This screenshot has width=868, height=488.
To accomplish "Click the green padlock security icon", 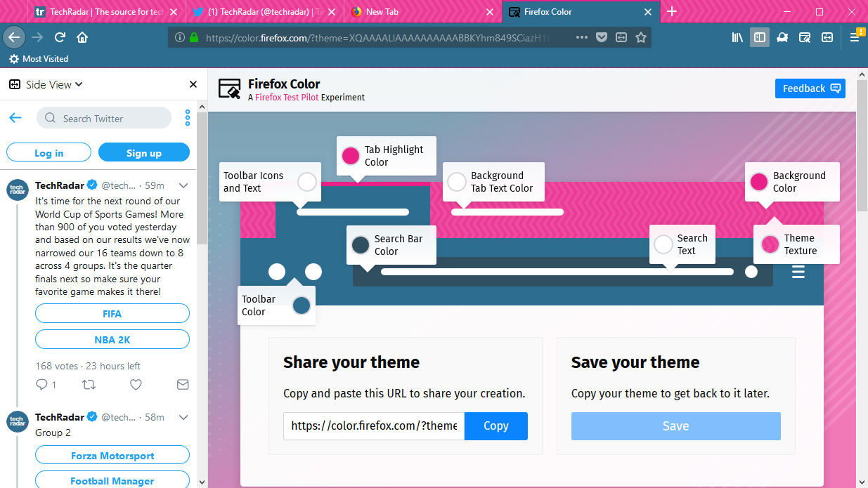I will click(194, 37).
